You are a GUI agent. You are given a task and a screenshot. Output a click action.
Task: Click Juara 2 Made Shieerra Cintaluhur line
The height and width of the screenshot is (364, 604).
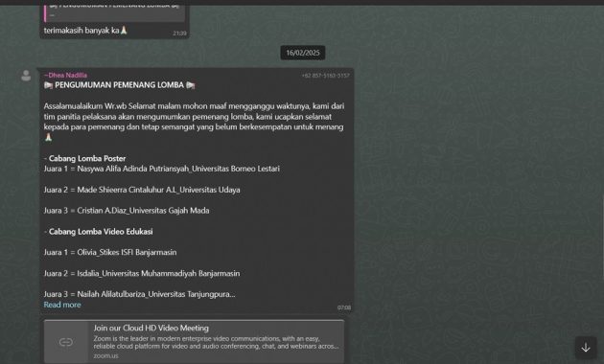pyautogui.click(x=142, y=190)
